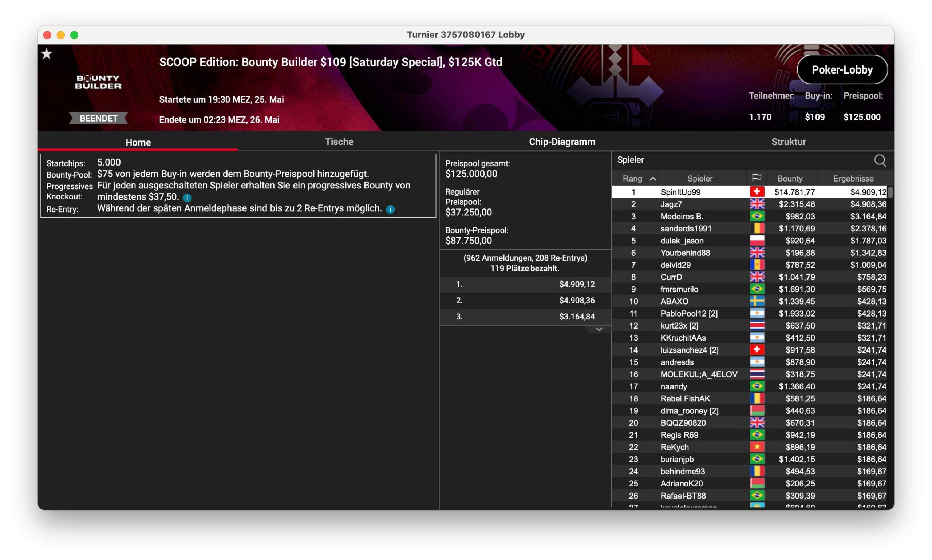Click the Bounty Builder logo
932x560 pixels.
coord(98,82)
